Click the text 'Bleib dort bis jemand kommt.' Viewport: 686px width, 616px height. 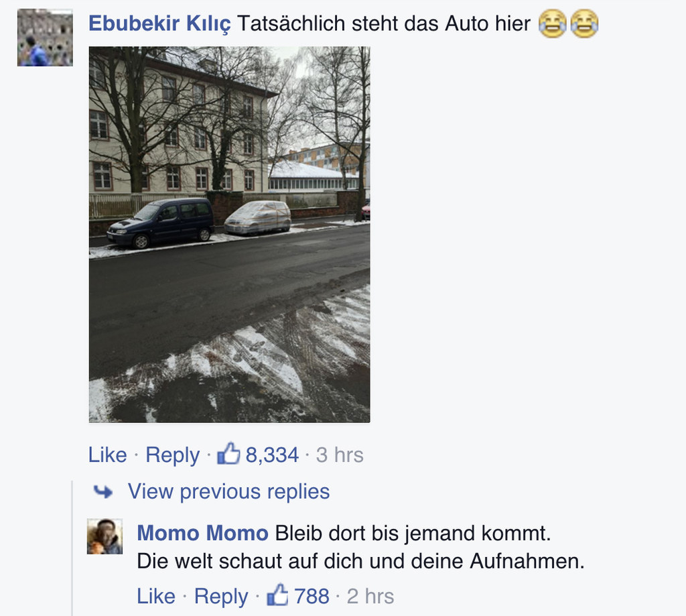click(x=413, y=534)
